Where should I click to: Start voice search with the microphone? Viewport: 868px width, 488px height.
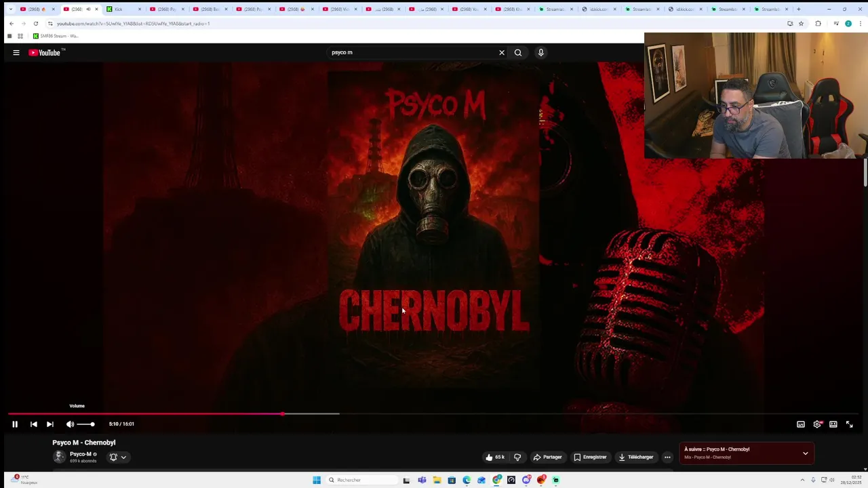pyautogui.click(x=540, y=52)
